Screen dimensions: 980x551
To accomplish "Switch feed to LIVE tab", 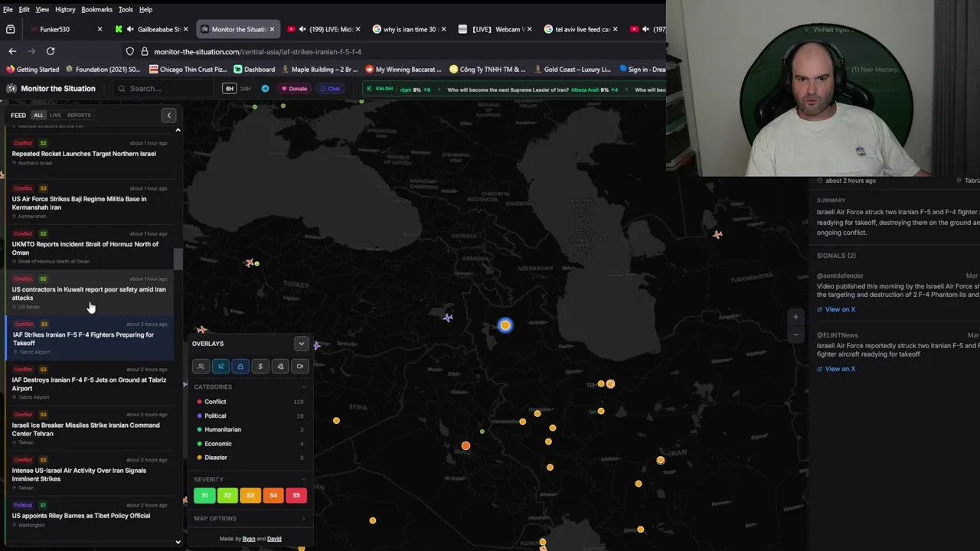I will [55, 116].
